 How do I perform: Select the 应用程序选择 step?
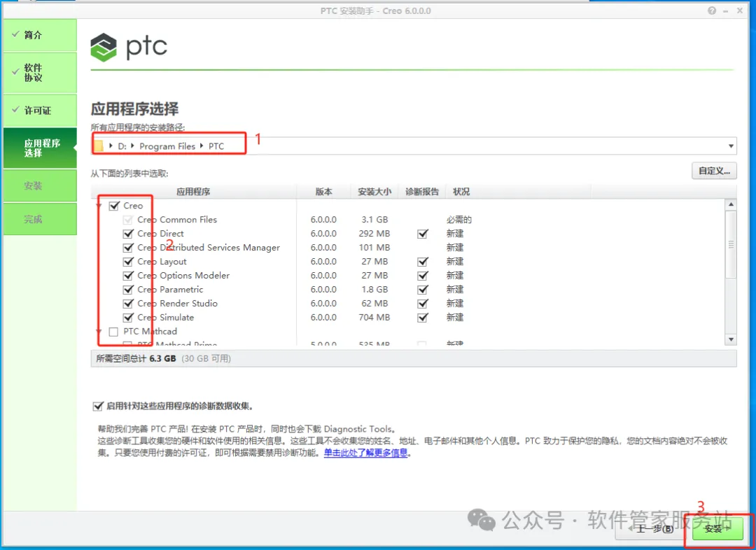[x=40, y=148]
